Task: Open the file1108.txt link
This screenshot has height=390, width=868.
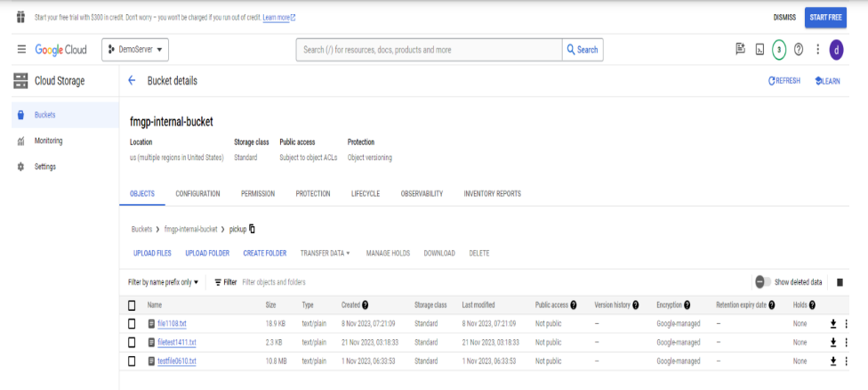Action: (x=172, y=323)
